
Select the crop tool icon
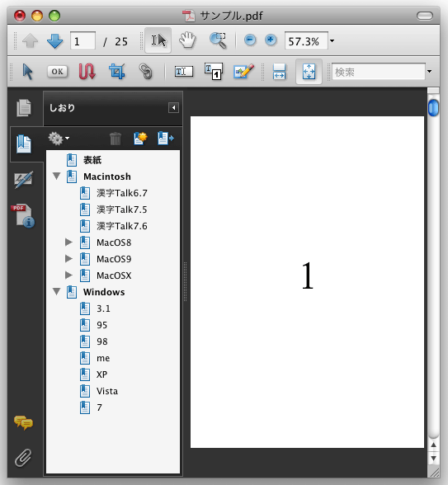(117, 72)
